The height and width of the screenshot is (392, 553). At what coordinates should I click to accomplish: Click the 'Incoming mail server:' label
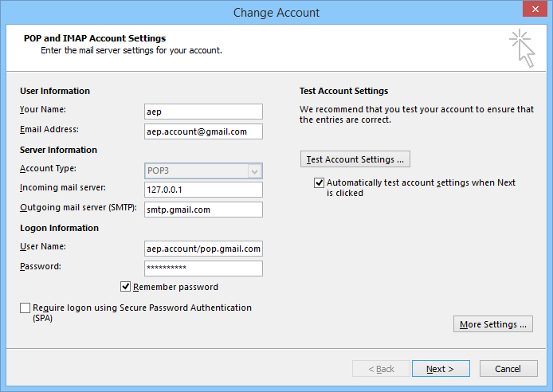[x=63, y=187]
